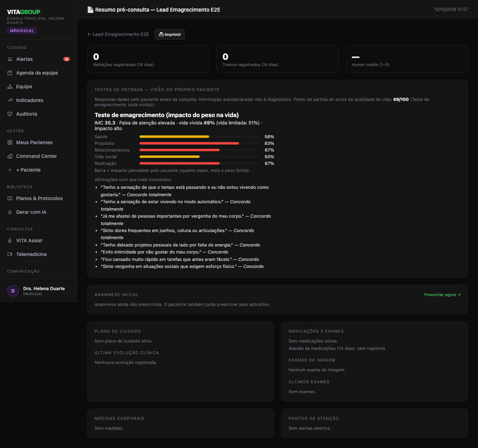Click Preencher agora link in Anamnese
This screenshot has width=478, height=448.
[x=443, y=295]
